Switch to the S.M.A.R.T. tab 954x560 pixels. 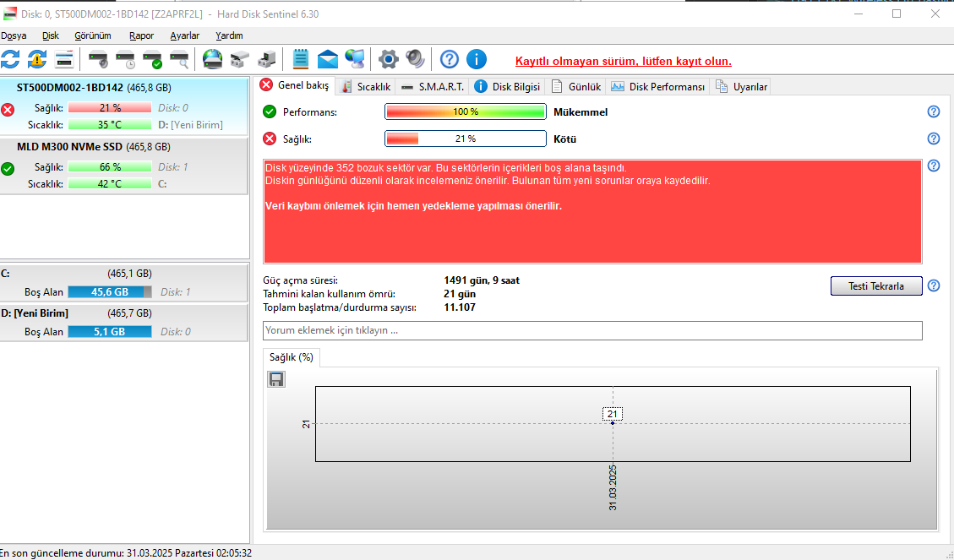433,87
